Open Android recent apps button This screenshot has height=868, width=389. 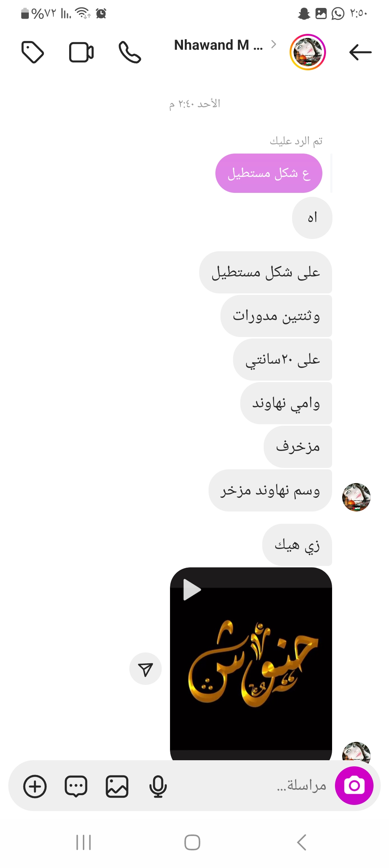tap(84, 842)
